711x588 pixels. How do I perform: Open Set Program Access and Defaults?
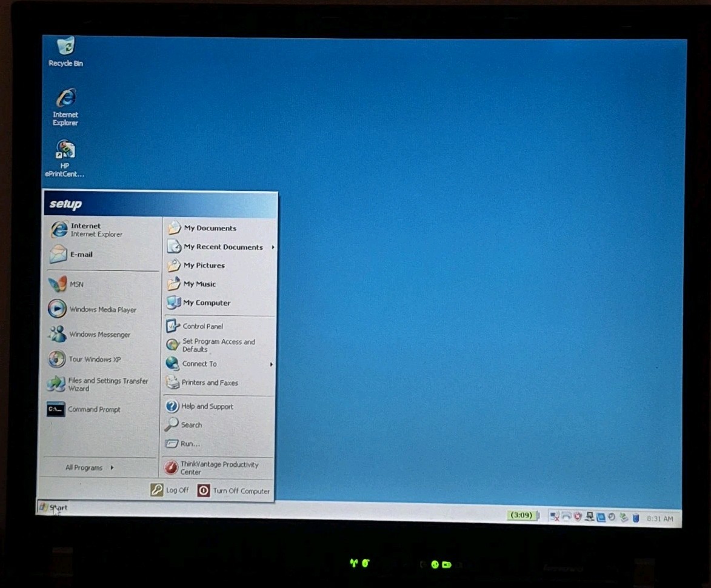click(x=219, y=345)
